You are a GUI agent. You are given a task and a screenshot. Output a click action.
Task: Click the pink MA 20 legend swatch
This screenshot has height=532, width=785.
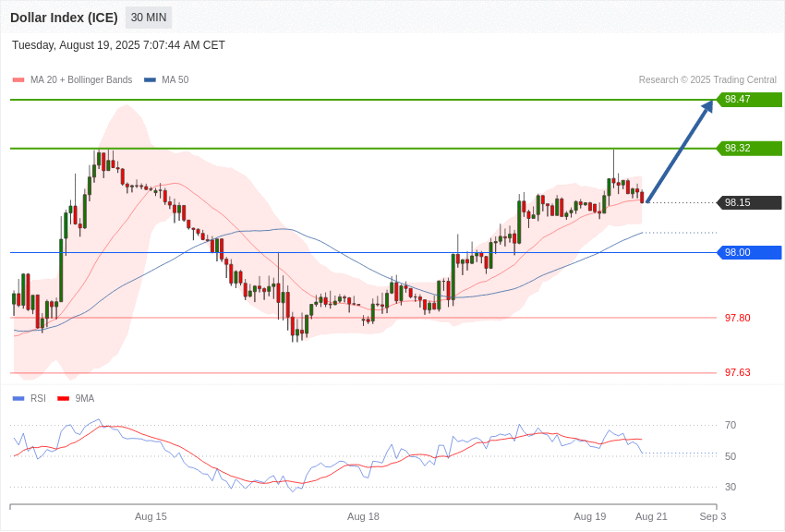point(18,79)
